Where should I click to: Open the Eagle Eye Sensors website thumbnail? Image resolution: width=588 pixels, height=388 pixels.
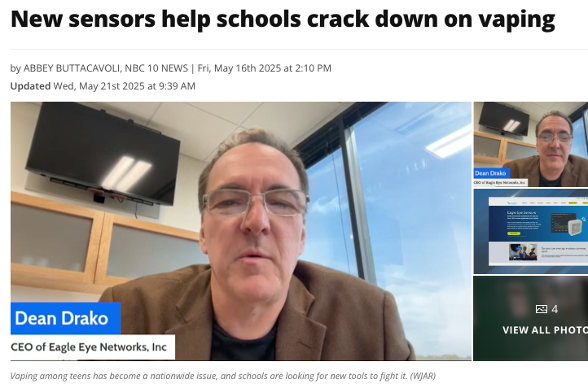point(531,231)
